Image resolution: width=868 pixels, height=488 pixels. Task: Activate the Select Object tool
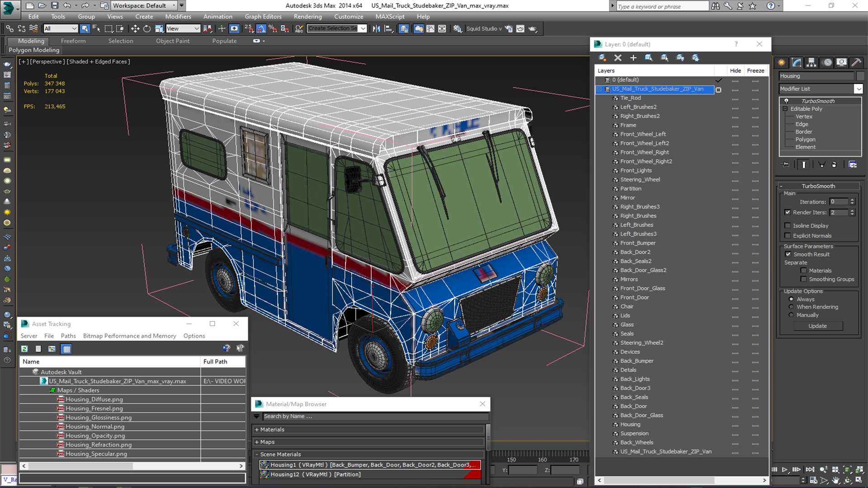coord(85,28)
